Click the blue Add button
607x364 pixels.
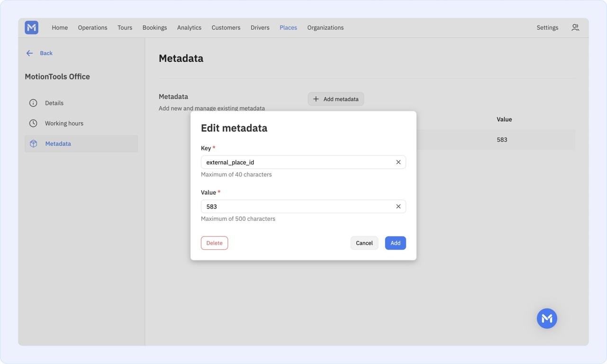395,243
